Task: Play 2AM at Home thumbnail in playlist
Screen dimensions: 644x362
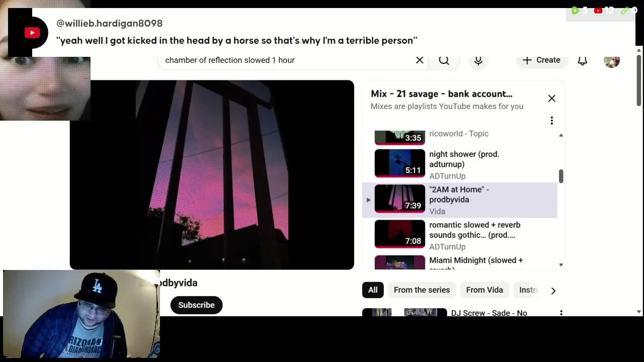Action: click(x=399, y=199)
